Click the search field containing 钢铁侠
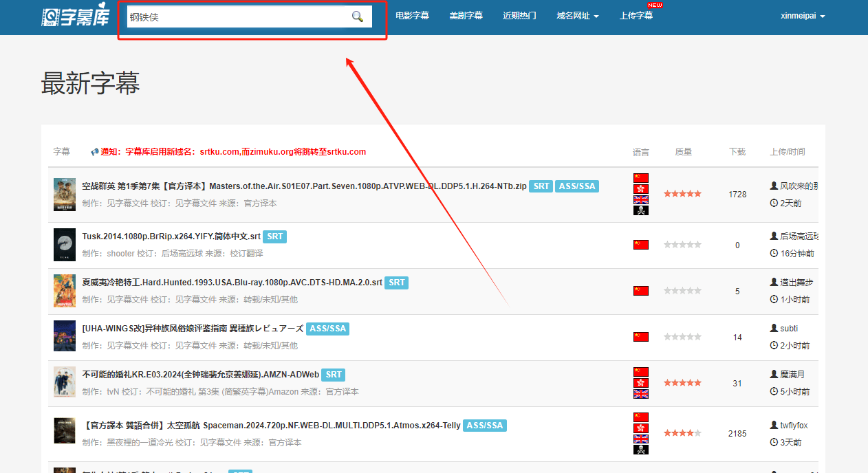 [237, 16]
